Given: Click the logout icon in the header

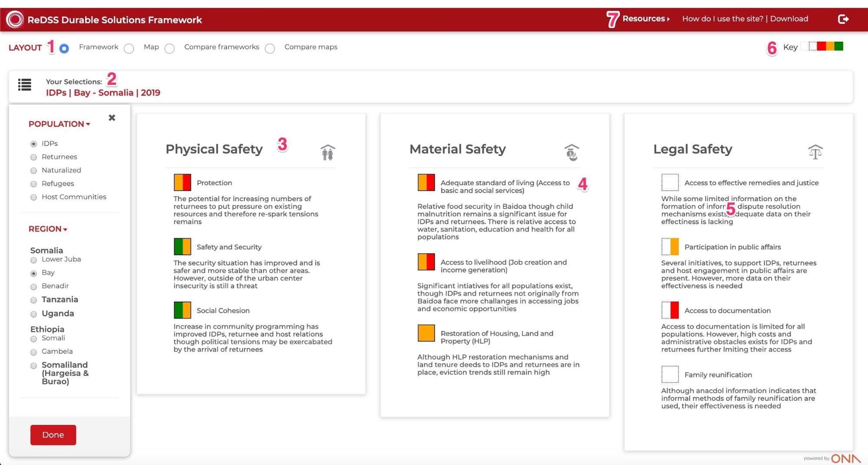Looking at the screenshot, I should tap(843, 19).
